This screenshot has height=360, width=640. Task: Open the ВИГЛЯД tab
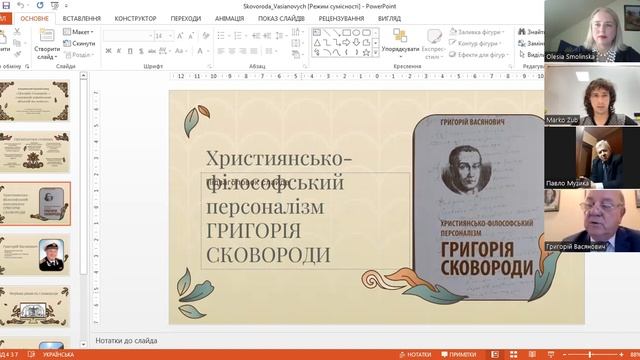389,18
